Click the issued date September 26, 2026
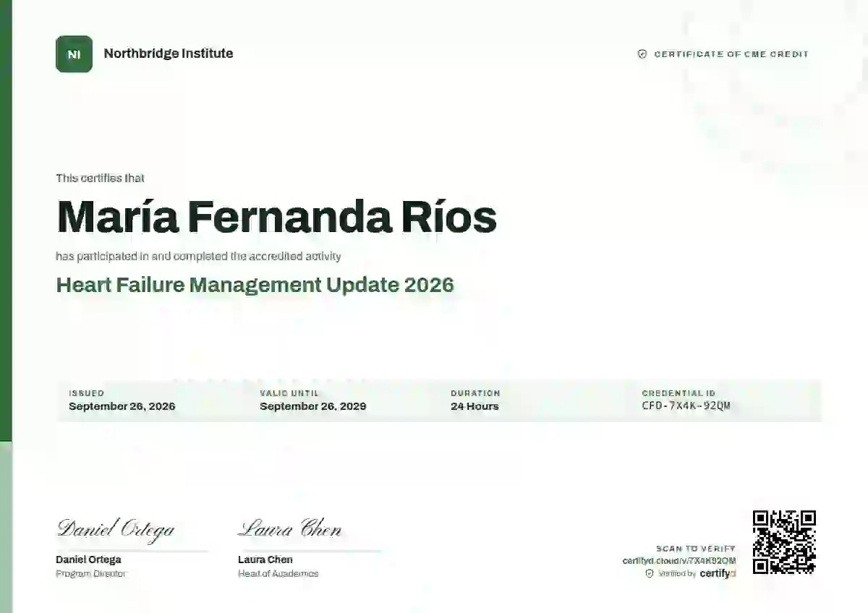This screenshot has width=868, height=613. pos(122,406)
